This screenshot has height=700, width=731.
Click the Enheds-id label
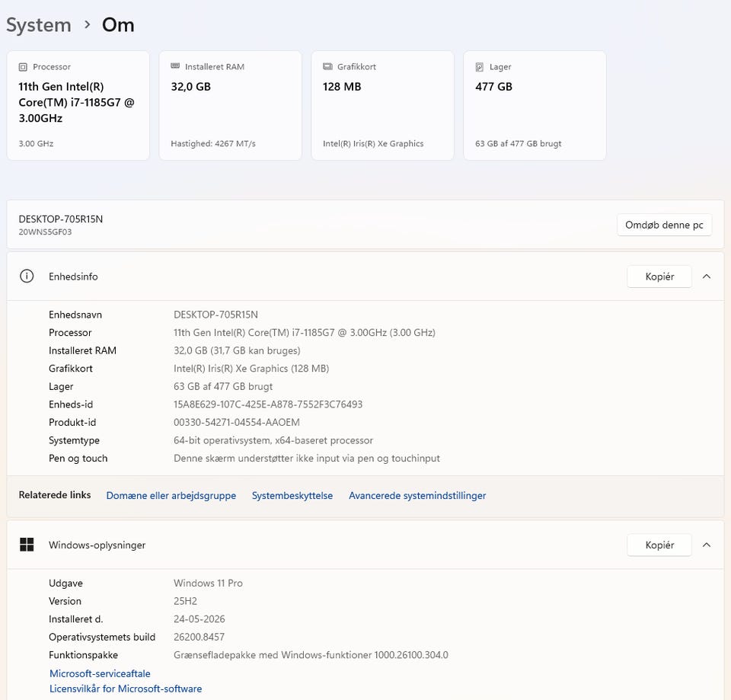pos(71,404)
